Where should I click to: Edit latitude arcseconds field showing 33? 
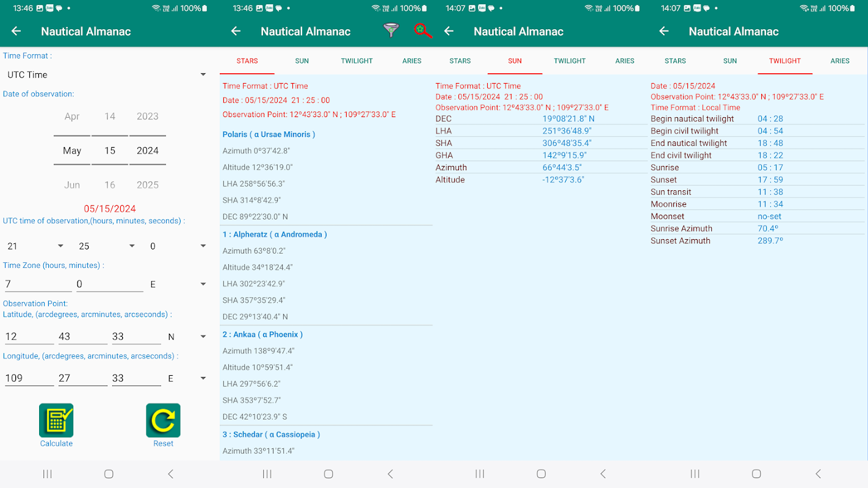point(137,337)
